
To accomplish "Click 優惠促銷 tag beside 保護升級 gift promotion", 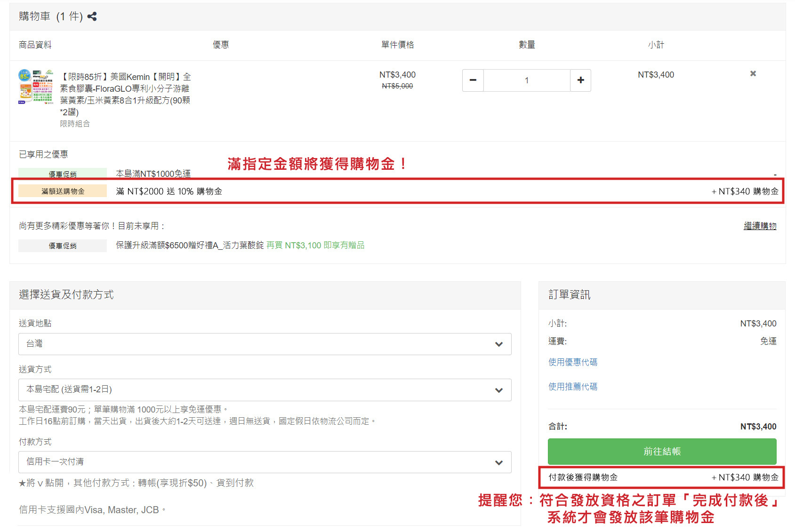I will pos(63,246).
